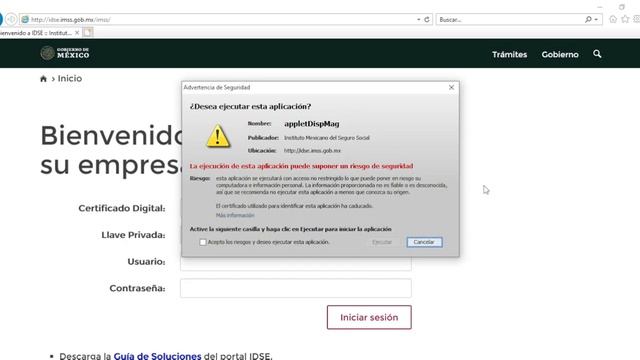Click the Inicio breadcrumb link
Image resolution: width=640 pixels, height=360 pixels.
(x=69, y=78)
